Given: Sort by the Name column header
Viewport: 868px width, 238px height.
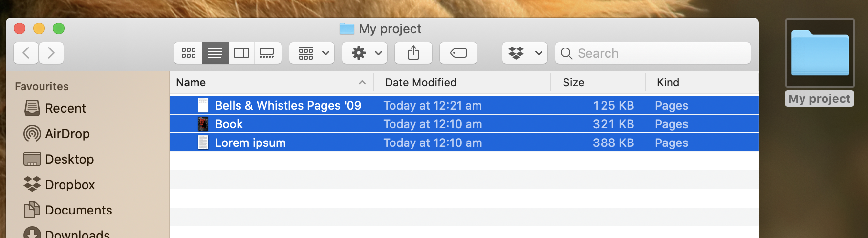Looking at the screenshot, I should coord(191,82).
